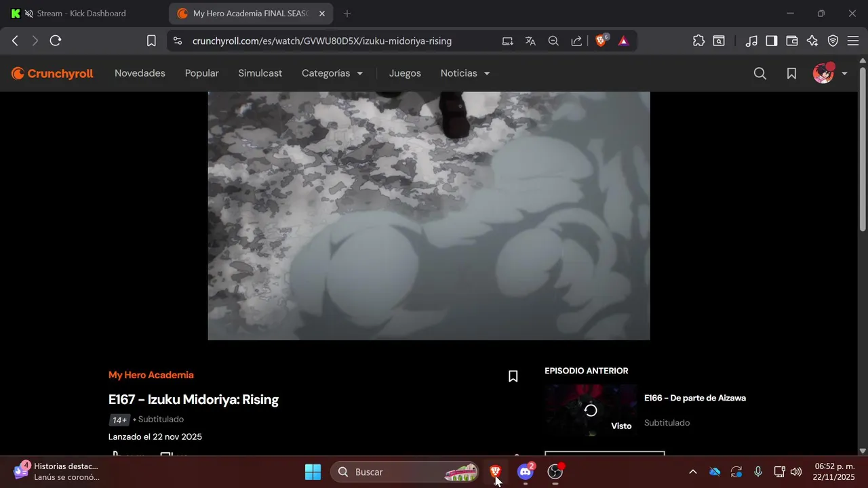Image resolution: width=868 pixels, height=488 pixels.
Task: Open Brave browser from taskbar
Action: click(x=496, y=472)
